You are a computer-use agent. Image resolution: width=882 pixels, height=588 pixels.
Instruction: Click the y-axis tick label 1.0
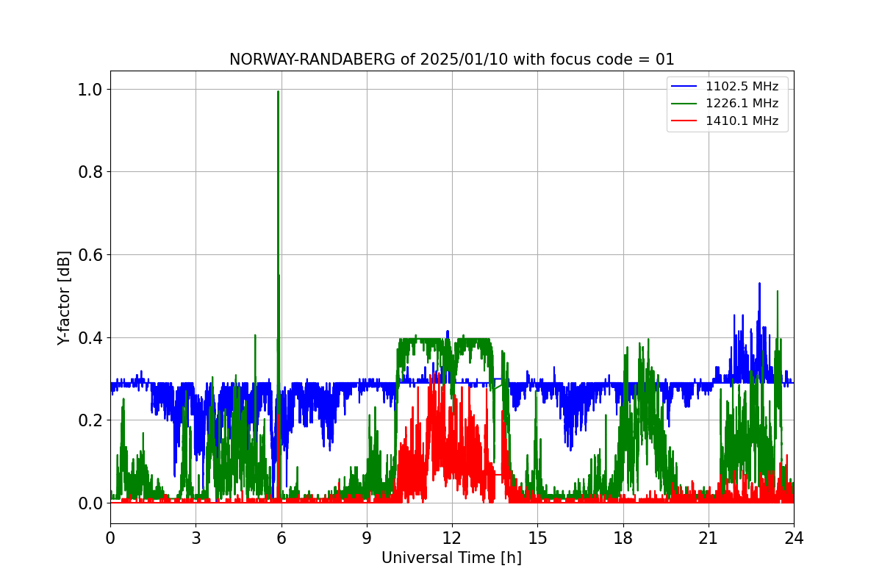[x=91, y=90]
